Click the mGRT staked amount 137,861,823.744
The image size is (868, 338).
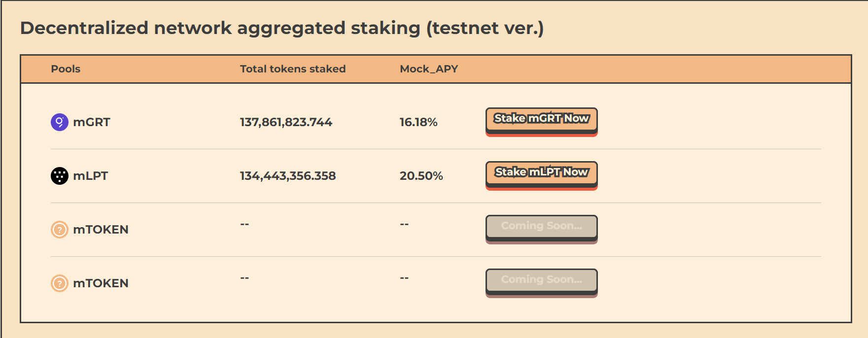click(x=286, y=122)
